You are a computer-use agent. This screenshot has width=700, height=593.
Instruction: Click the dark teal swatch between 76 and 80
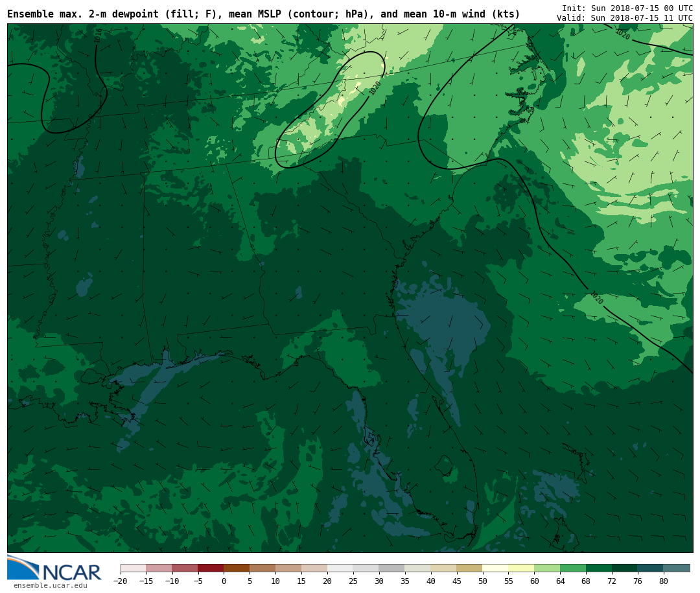[x=650, y=568]
